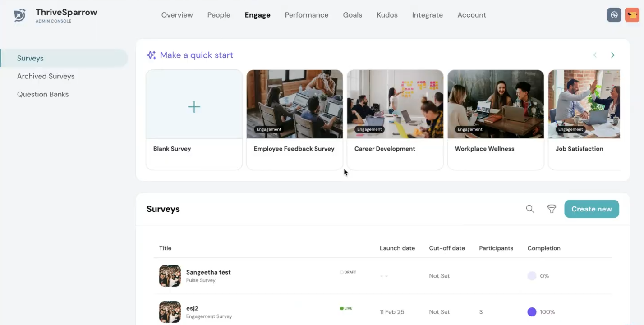
Task: Open the orange profile avatar icon
Action: [x=632, y=15]
